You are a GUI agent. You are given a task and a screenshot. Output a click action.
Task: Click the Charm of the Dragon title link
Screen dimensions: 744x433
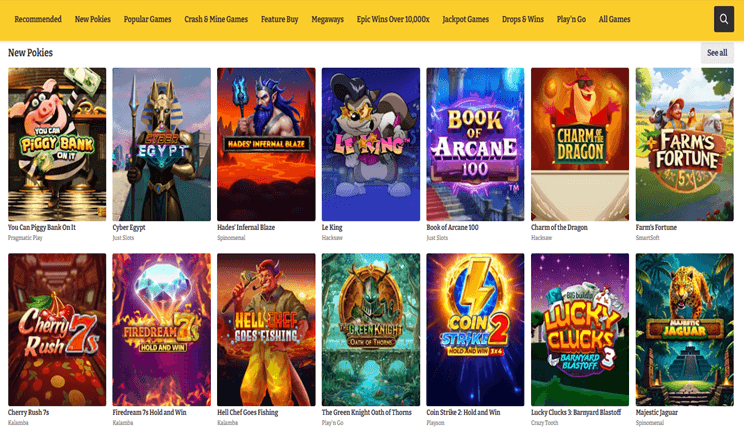(x=559, y=228)
